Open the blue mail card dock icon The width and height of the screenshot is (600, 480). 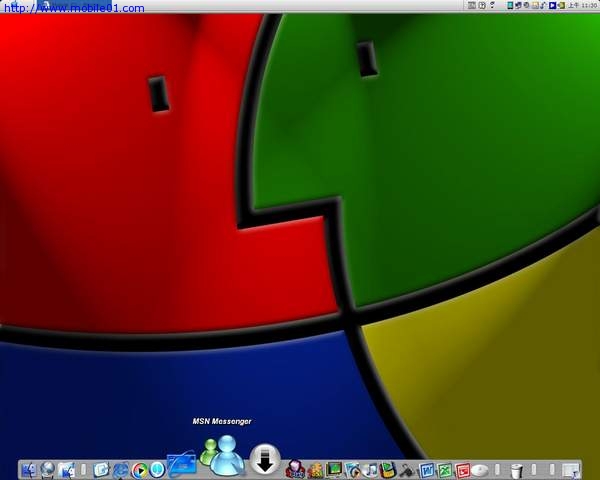182,463
